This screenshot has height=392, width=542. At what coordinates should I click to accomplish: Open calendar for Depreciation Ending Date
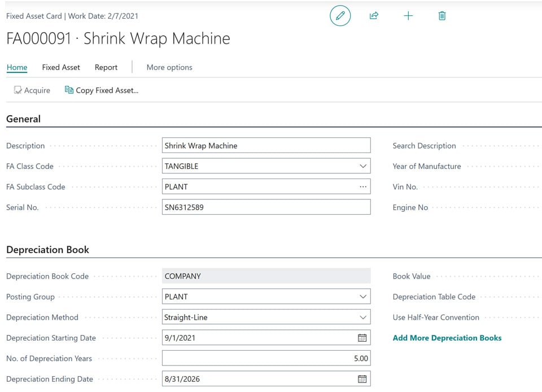point(362,379)
